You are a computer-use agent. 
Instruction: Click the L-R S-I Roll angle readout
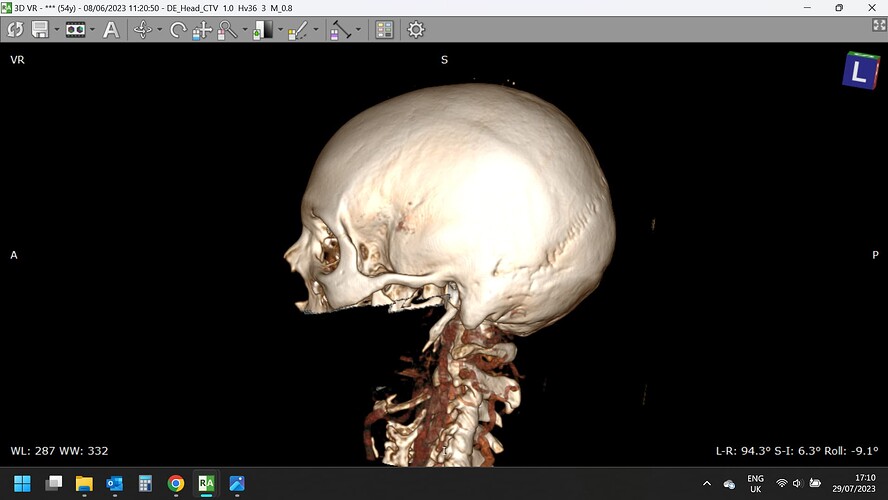(797, 451)
